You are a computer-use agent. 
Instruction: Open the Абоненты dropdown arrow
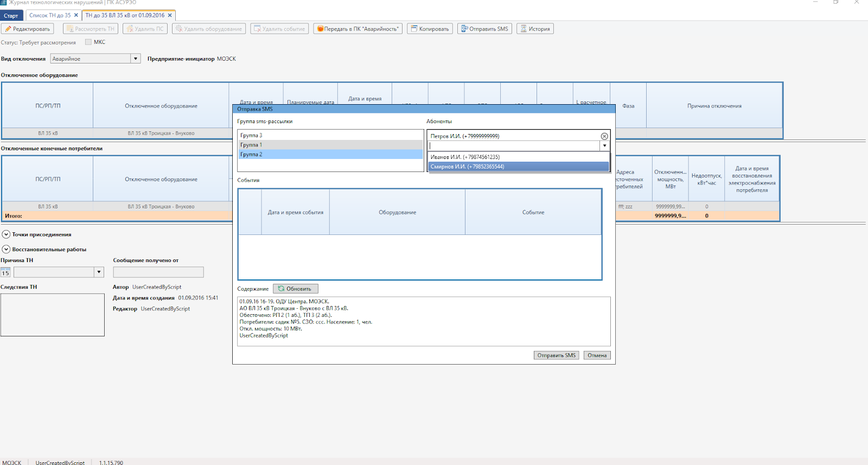604,145
